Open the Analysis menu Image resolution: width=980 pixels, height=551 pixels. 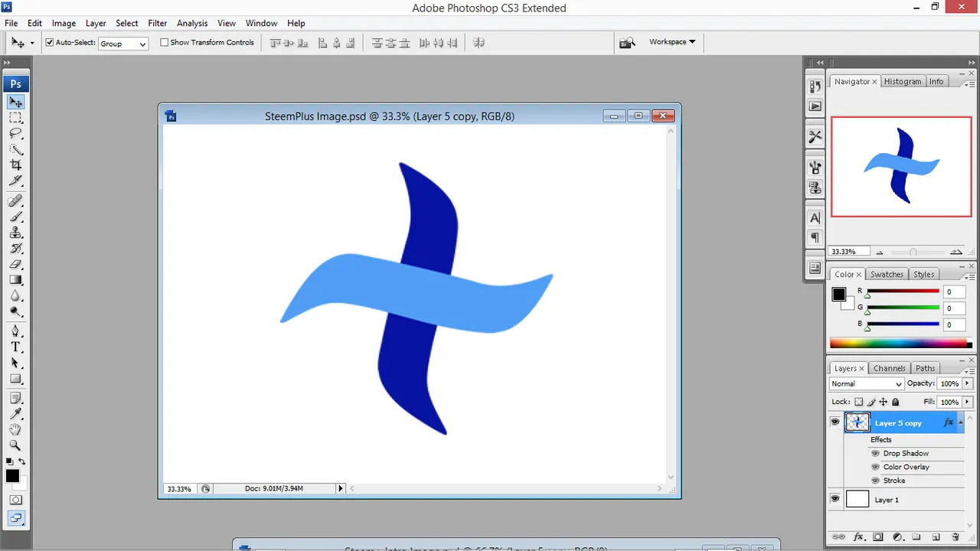192,23
